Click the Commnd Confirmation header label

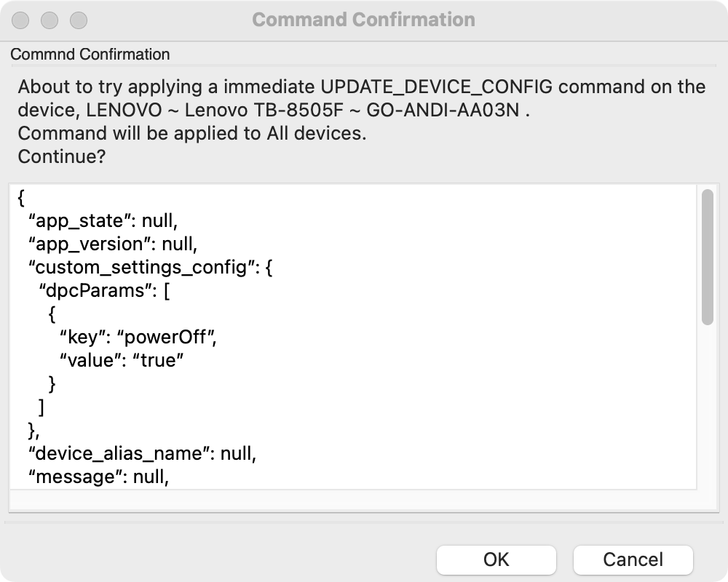[x=89, y=54]
